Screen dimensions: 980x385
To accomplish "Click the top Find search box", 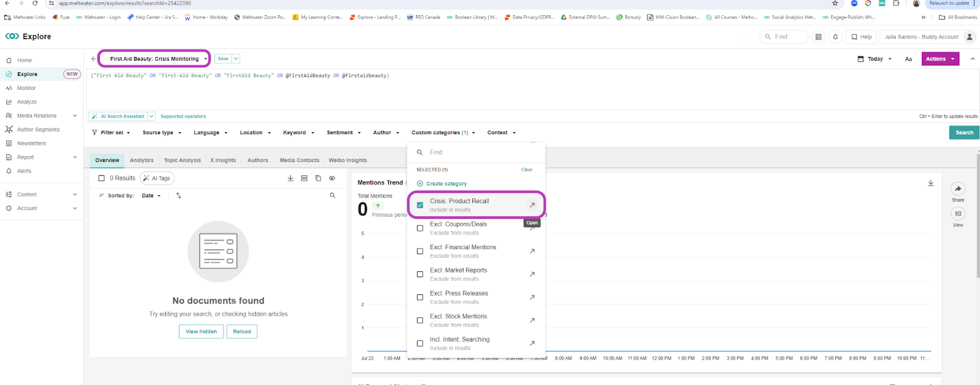I will tap(784, 37).
